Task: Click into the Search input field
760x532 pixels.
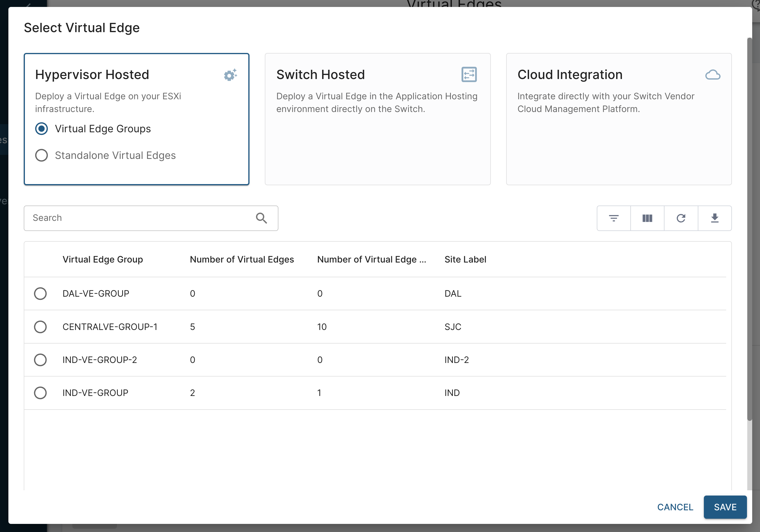Action: pyautogui.click(x=139, y=218)
